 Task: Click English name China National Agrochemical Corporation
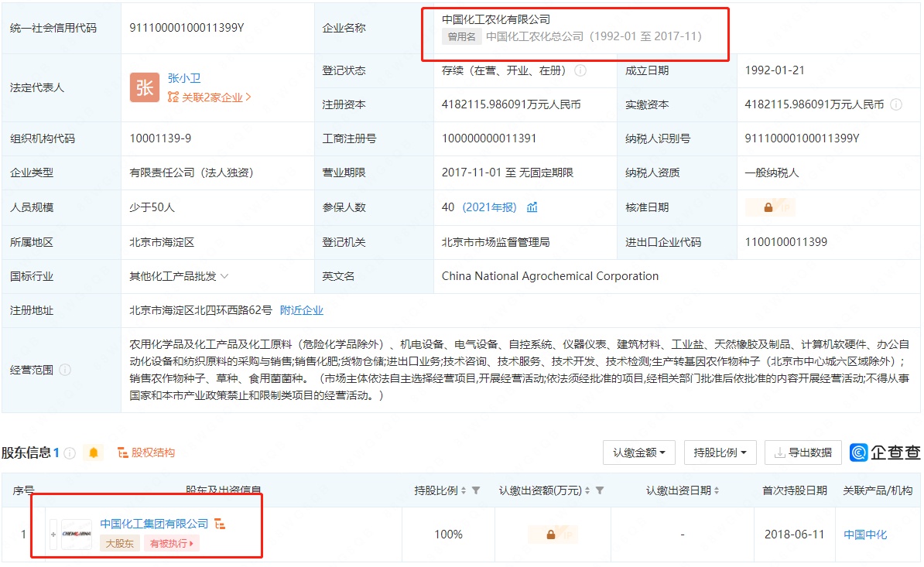550,276
